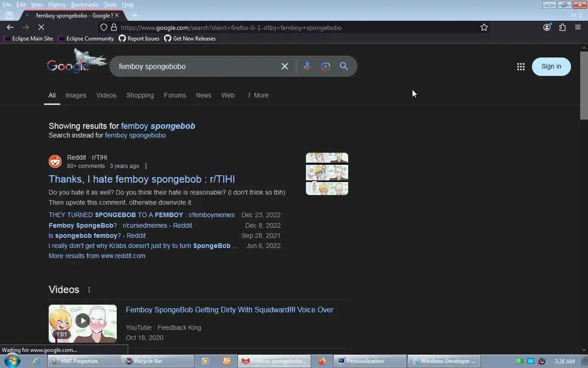
Task: Open the File menu
Action: point(7,5)
